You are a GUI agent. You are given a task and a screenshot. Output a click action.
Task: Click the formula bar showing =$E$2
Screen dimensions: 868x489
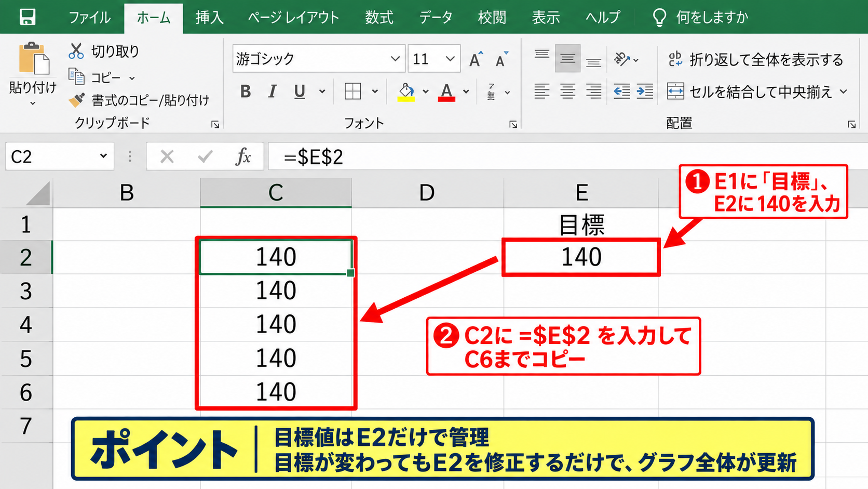coord(568,156)
